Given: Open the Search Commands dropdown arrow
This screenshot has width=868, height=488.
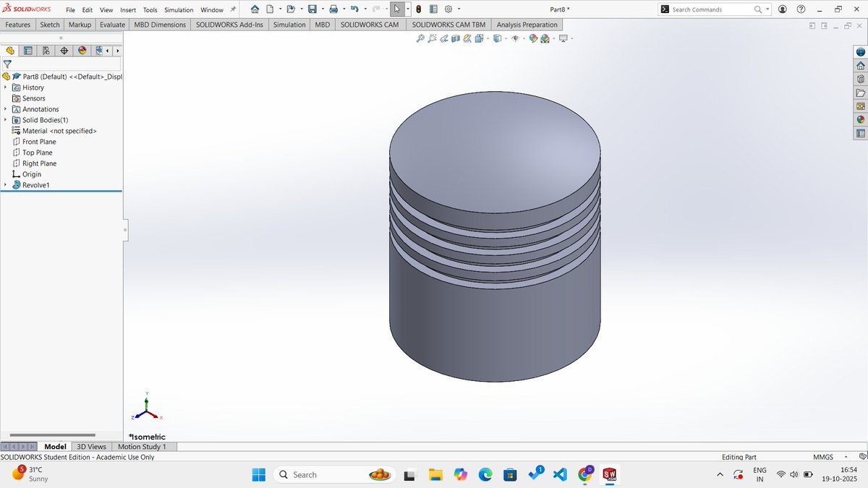Looking at the screenshot, I should click(768, 9).
